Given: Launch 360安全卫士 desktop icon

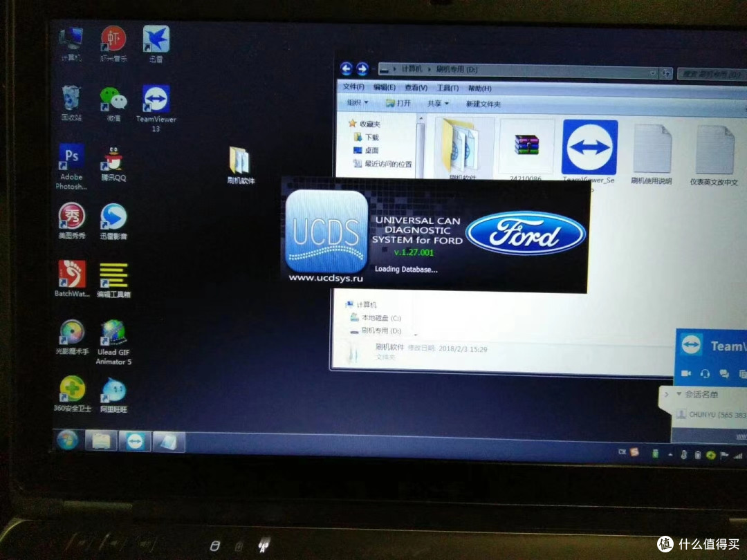Looking at the screenshot, I should pos(72,394).
